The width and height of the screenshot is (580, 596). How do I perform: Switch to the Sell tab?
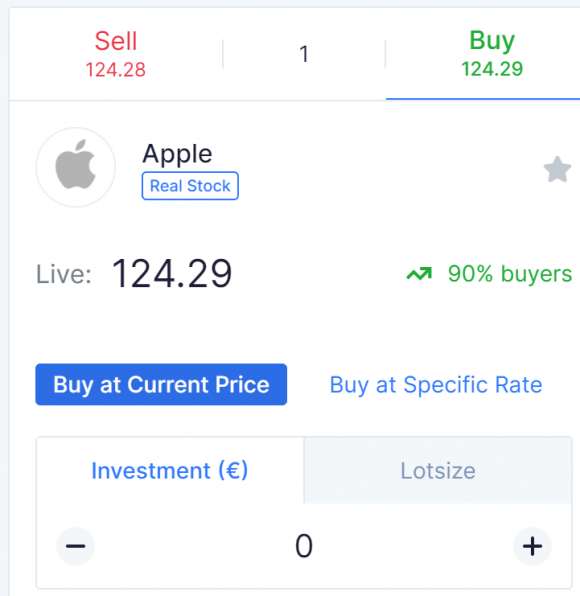(x=116, y=54)
